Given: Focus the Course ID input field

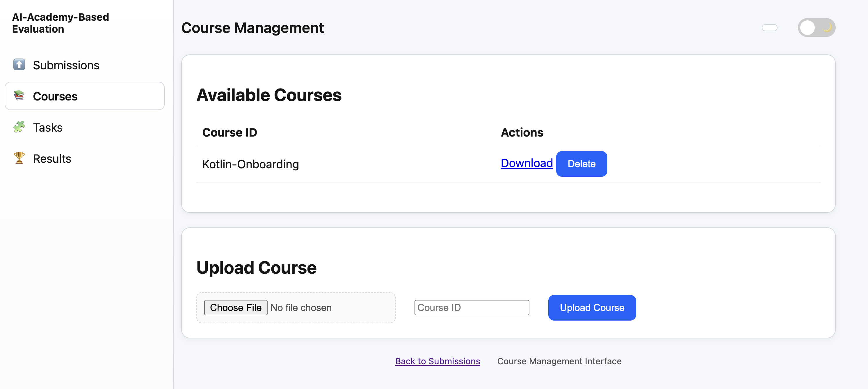Looking at the screenshot, I should click(472, 307).
